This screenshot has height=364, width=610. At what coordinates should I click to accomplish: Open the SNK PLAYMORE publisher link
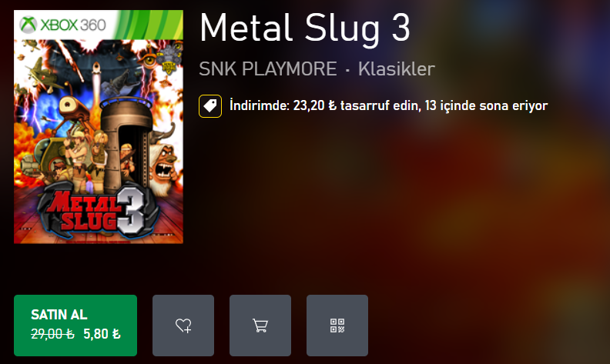coord(268,68)
